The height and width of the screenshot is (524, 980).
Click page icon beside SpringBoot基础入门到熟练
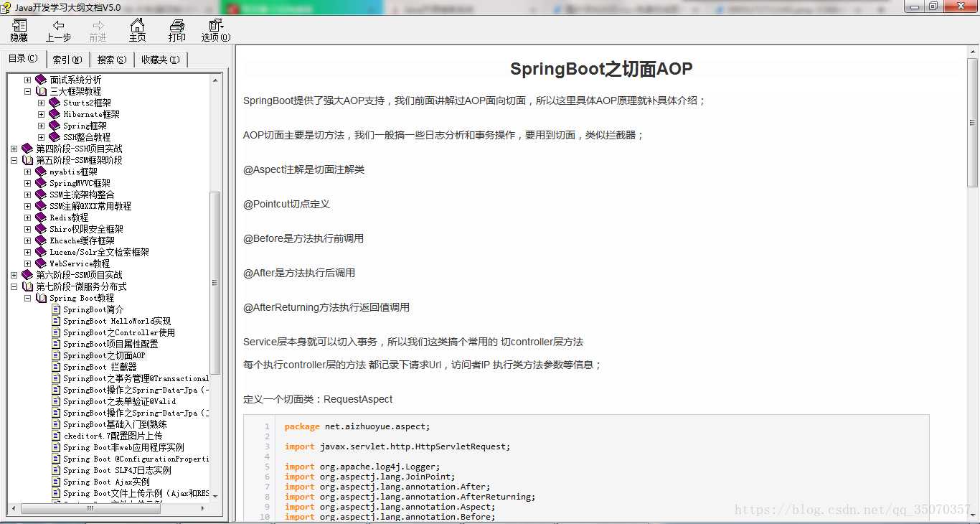click(56, 424)
